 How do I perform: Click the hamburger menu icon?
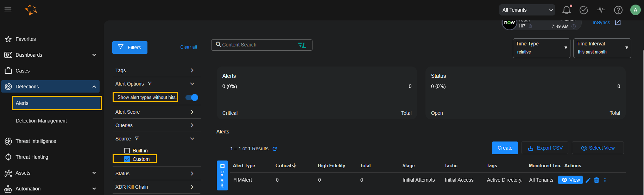(x=8, y=10)
